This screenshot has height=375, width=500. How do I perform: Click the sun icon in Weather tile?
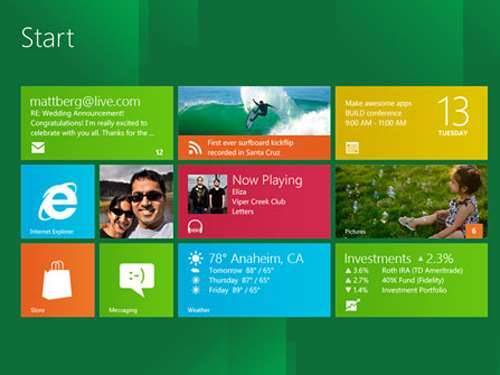pos(196,258)
